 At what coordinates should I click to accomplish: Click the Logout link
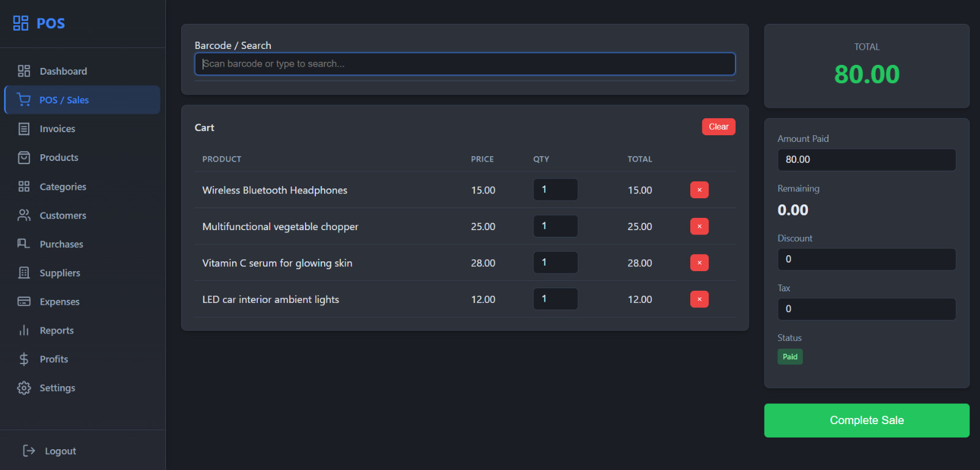(60, 451)
